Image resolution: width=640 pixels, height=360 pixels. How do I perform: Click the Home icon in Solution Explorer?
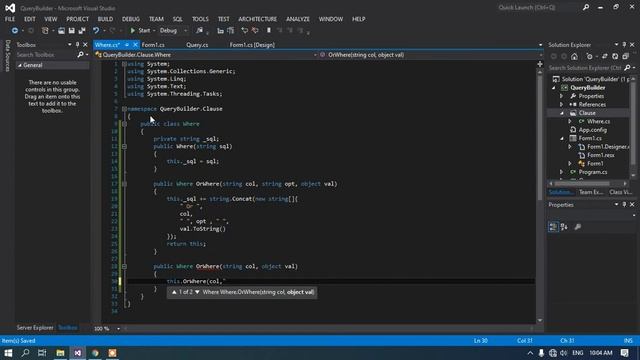[574, 57]
